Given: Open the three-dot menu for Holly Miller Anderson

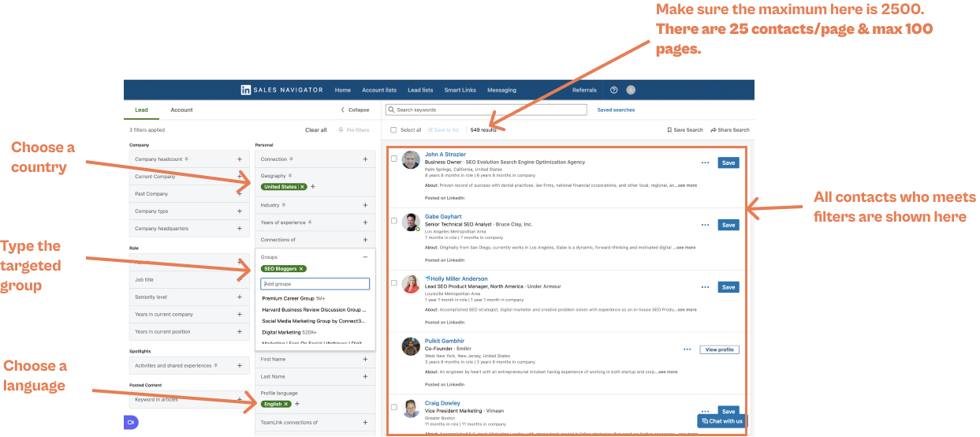Looking at the screenshot, I should pyautogui.click(x=705, y=287).
